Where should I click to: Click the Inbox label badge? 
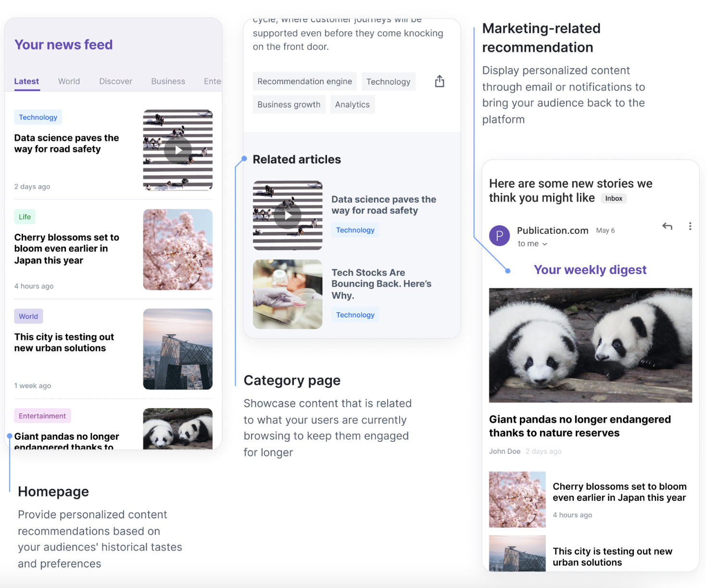tap(613, 198)
